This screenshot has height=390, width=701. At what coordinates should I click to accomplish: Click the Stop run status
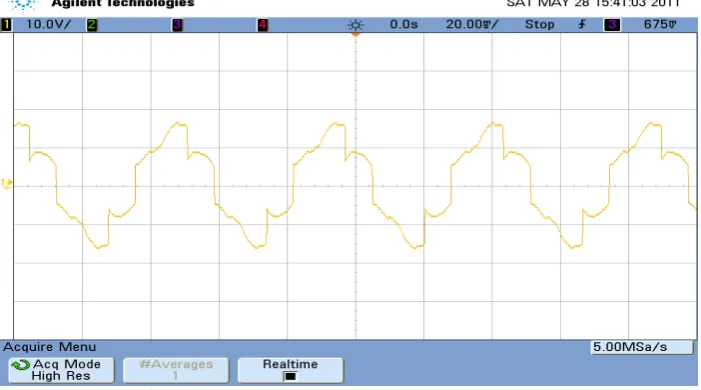click(540, 24)
